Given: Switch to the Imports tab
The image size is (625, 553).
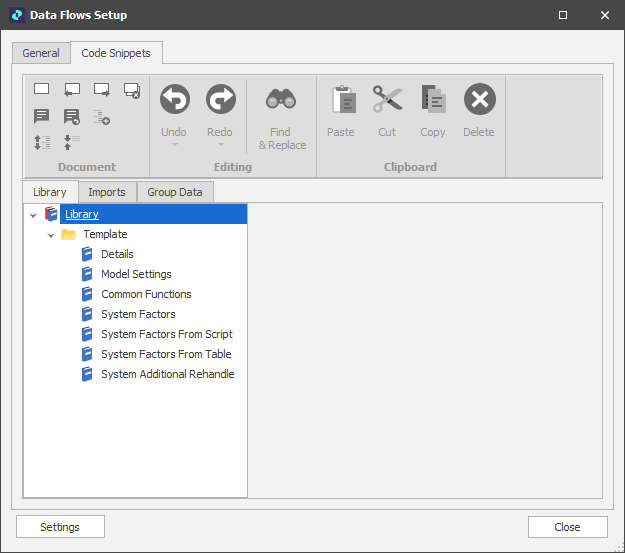Looking at the screenshot, I should coord(107,192).
